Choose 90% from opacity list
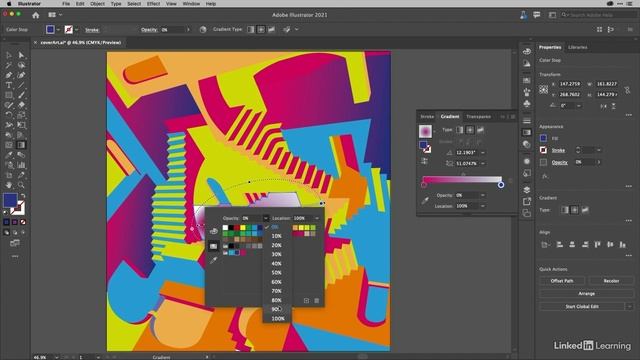640x360 pixels. click(277, 309)
